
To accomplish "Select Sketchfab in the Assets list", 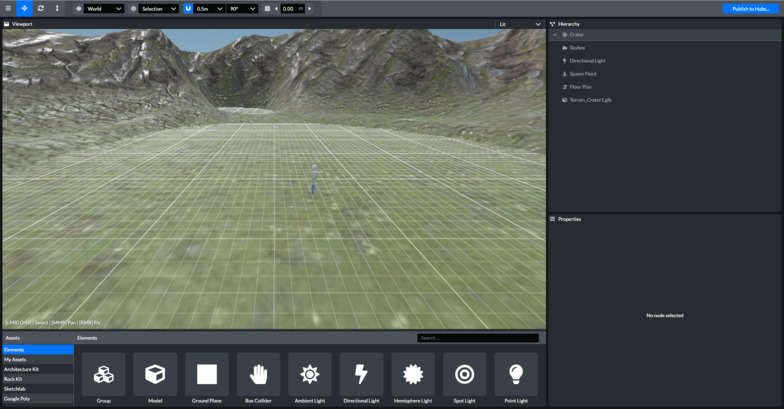I will 15,389.
